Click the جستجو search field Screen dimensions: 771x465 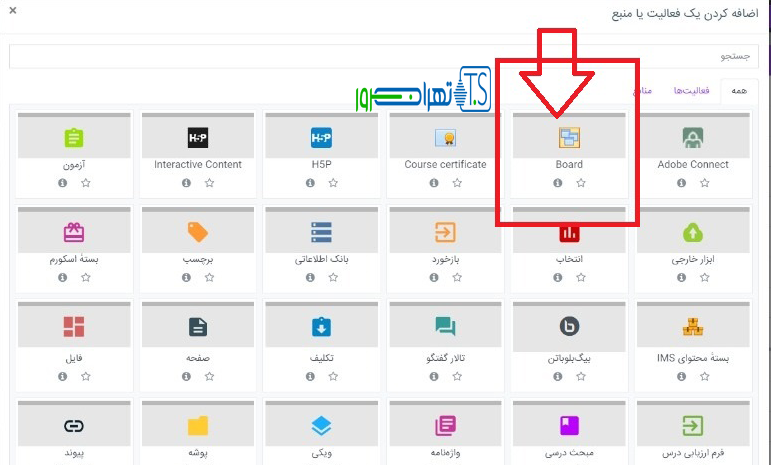(385, 56)
